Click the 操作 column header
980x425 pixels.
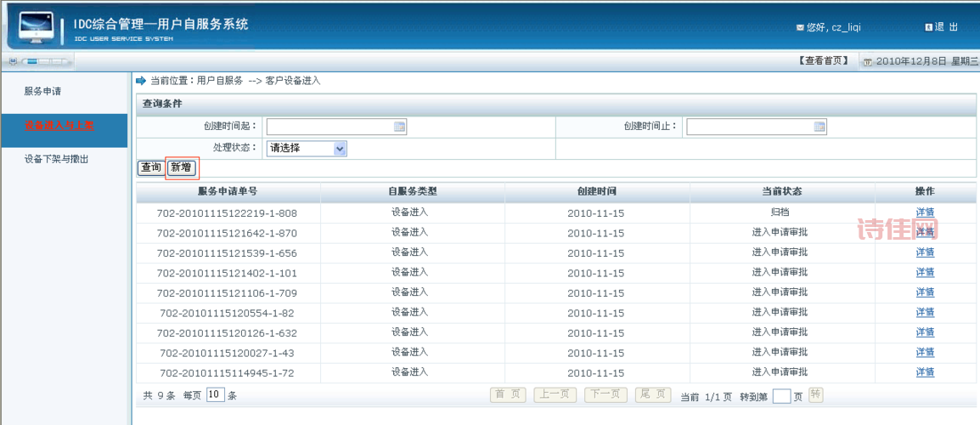(925, 192)
